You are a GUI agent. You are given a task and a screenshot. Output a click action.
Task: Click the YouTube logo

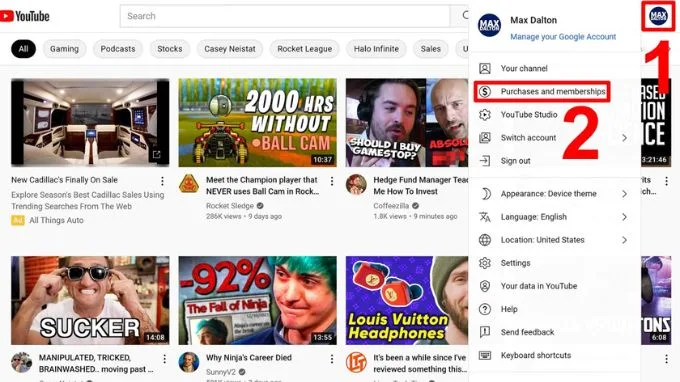coord(25,16)
